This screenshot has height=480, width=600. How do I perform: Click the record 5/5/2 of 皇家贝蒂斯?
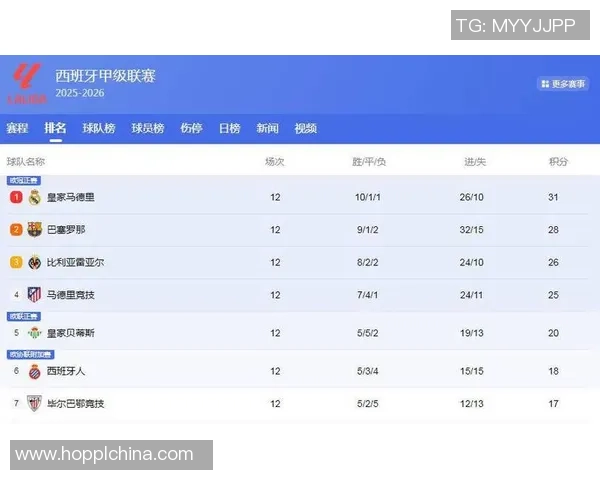tap(368, 333)
